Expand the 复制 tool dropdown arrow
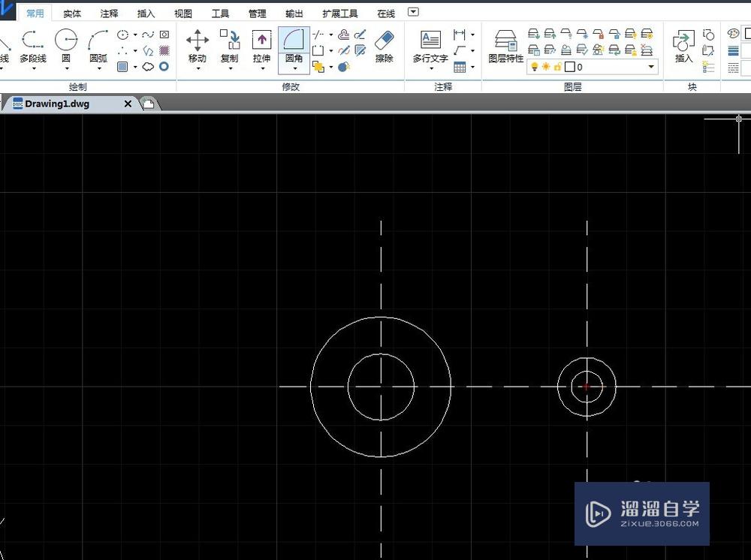The height and width of the screenshot is (560, 751). pyautogui.click(x=230, y=69)
